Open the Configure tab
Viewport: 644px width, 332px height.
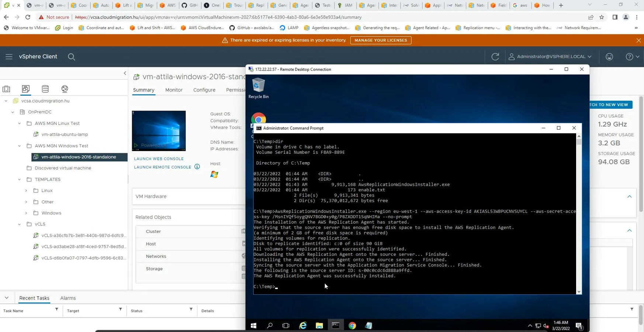(x=204, y=90)
